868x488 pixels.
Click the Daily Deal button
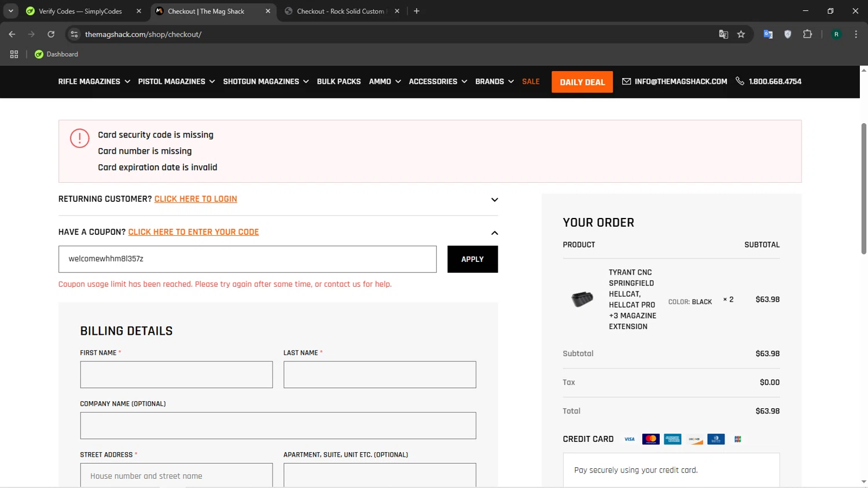tap(582, 82)
